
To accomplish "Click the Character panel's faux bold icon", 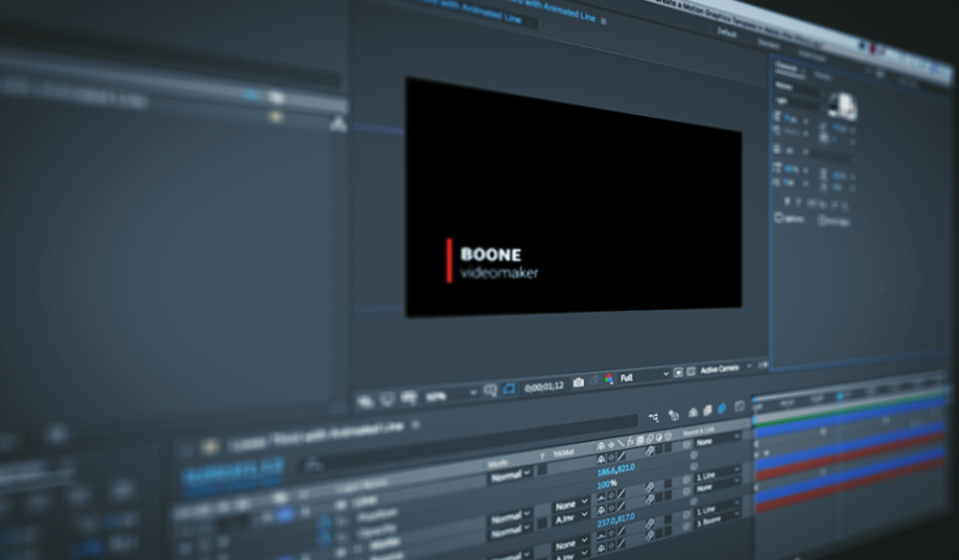I will click(785, 201).
